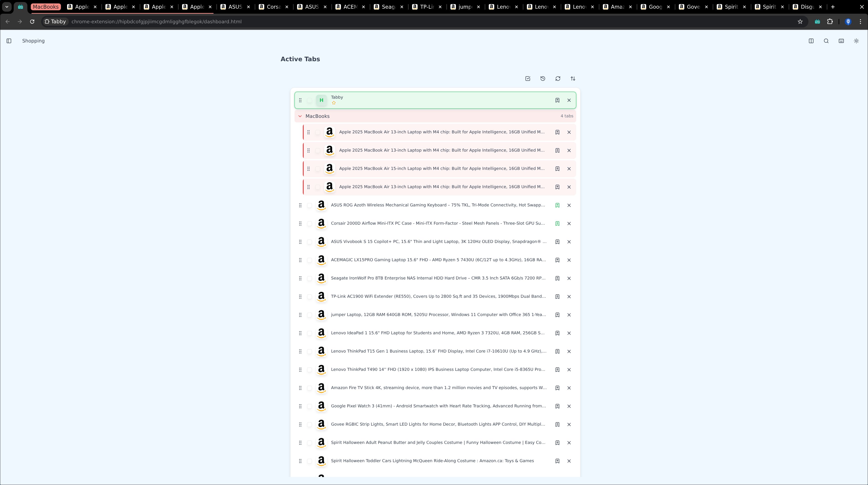Close the Govee RGBIC Strip Lights tab
The height and width of the screenshot is (485, 868).
pos(569,424)
